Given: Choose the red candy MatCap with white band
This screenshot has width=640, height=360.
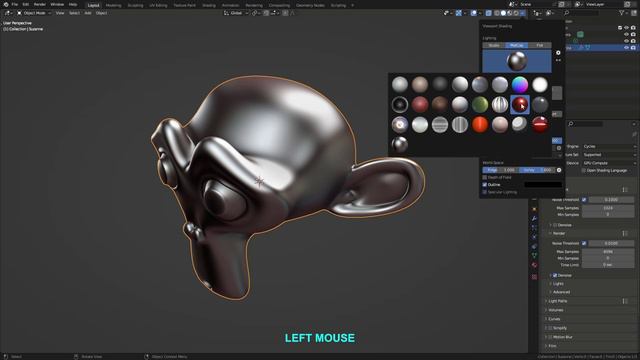Looking at the screenshot, I should click(x=540, y=124).
